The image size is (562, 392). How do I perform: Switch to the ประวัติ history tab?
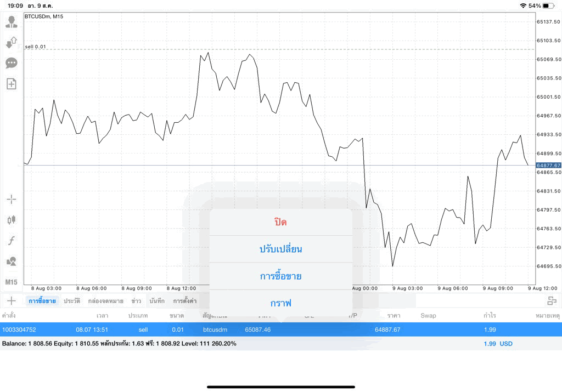click(72, 300)
